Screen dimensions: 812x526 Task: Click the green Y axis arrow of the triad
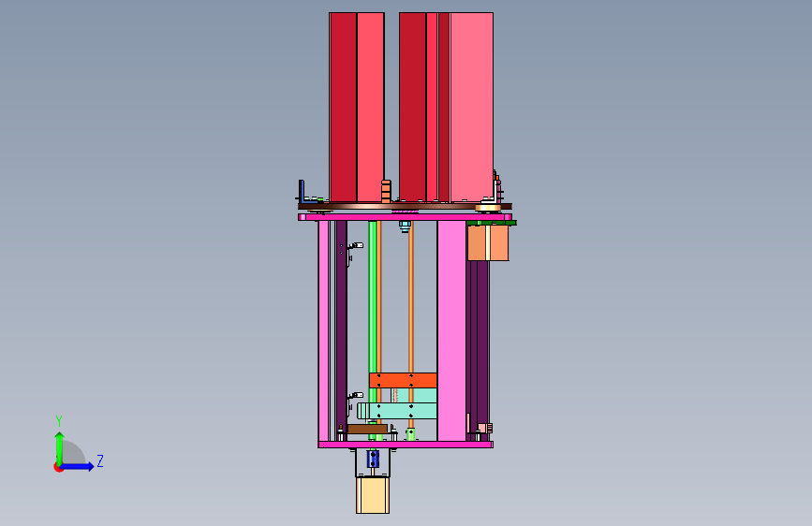[x=60, y=447]
